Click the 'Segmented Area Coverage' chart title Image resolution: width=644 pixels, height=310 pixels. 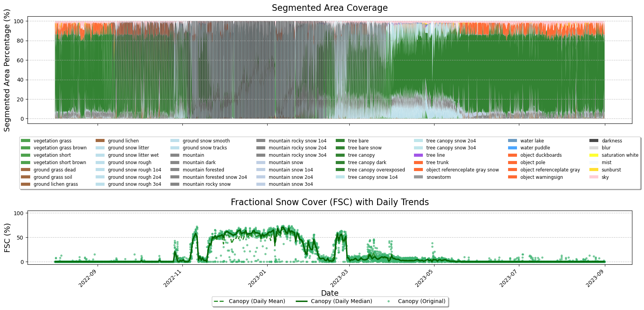pyautogui.click(x=330, y=8)
